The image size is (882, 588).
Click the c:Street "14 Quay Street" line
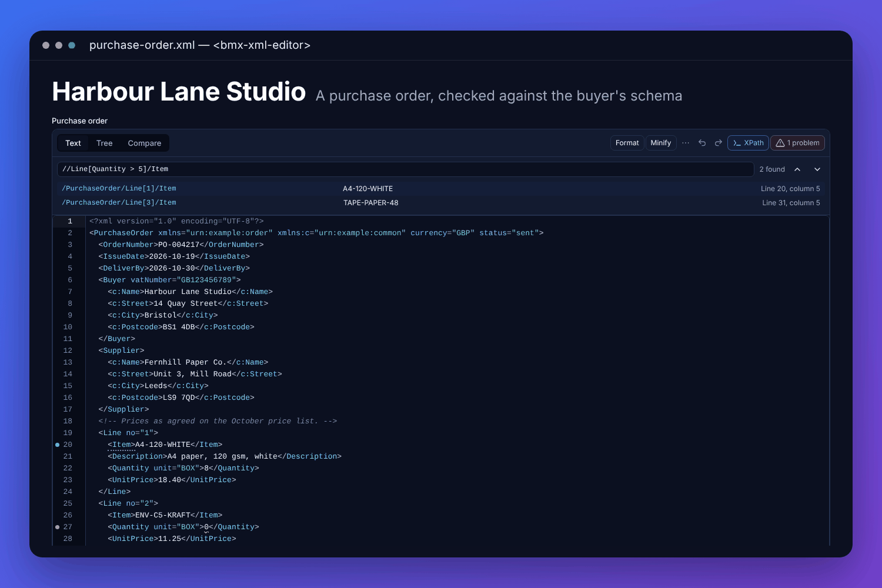188,303
